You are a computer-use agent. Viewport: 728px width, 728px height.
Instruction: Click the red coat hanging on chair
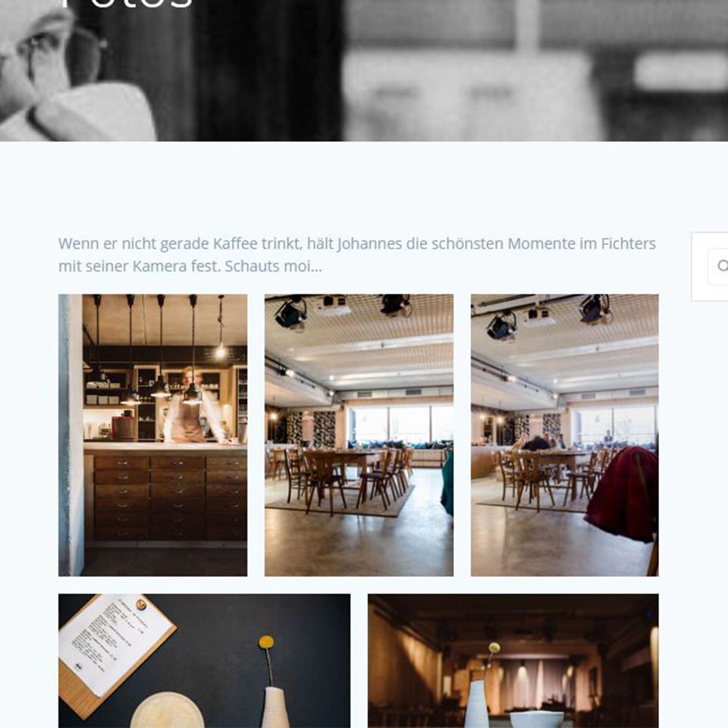click(622, 494)
